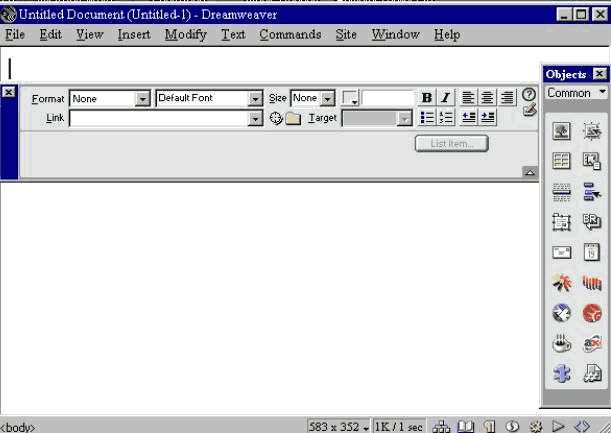The width and height of the screenshot is (611, 433).
Task: Select the Draw Layer object
Action: [562, 222]
